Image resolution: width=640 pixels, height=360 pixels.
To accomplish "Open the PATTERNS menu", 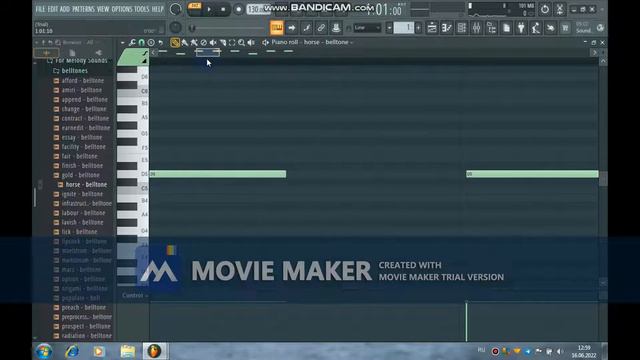I will pos(83,9).
